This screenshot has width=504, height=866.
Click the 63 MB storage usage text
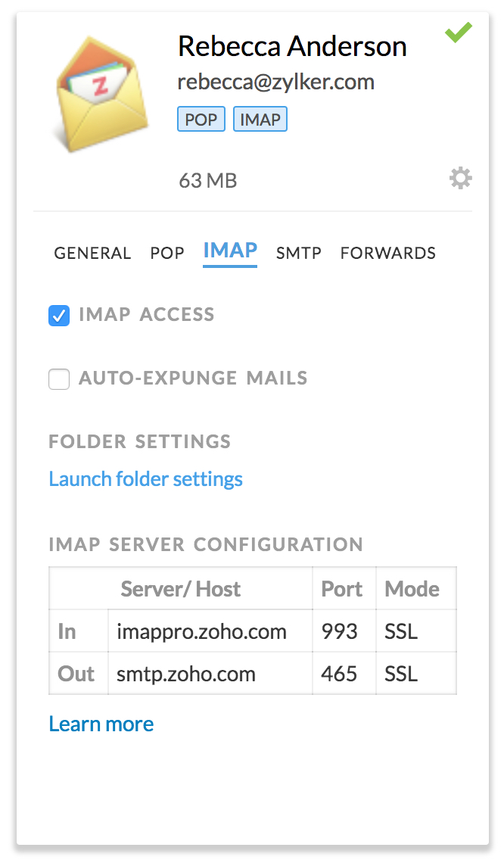[208, 181]
